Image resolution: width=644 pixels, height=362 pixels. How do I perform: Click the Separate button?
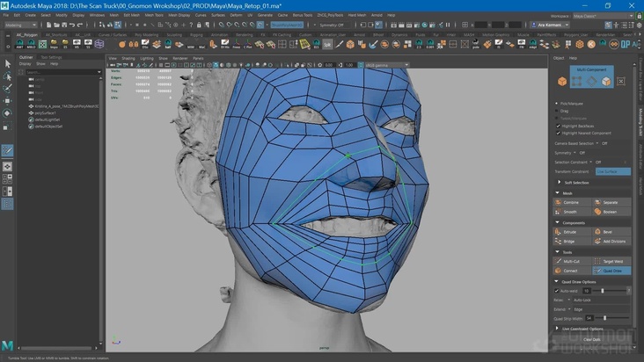point(611,202)
